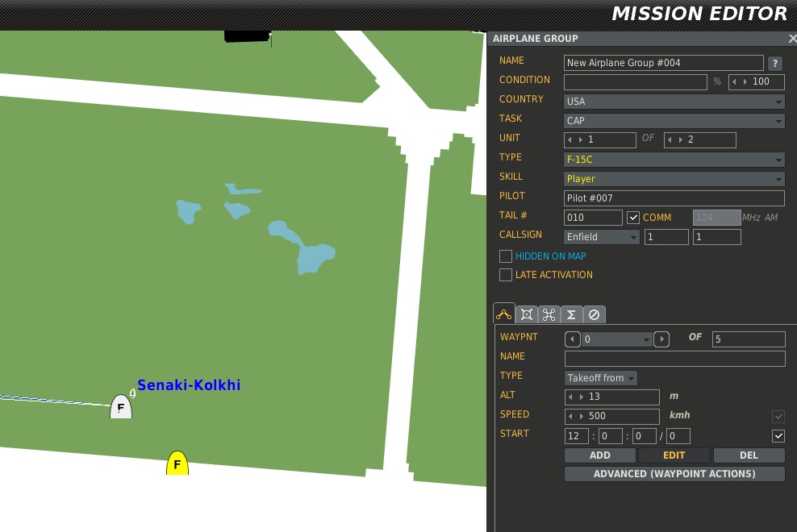
Task: Open the Triggered actions tab icon
Action: point(549,314)
